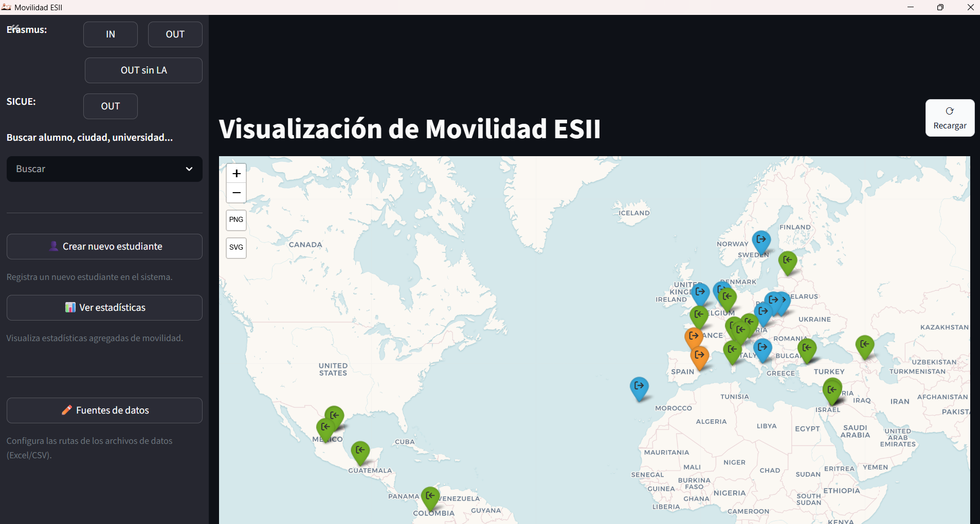This screenshot has height=524, width=980.
Task: Select the green marker left of the Italy label
Action: [732, 351]
